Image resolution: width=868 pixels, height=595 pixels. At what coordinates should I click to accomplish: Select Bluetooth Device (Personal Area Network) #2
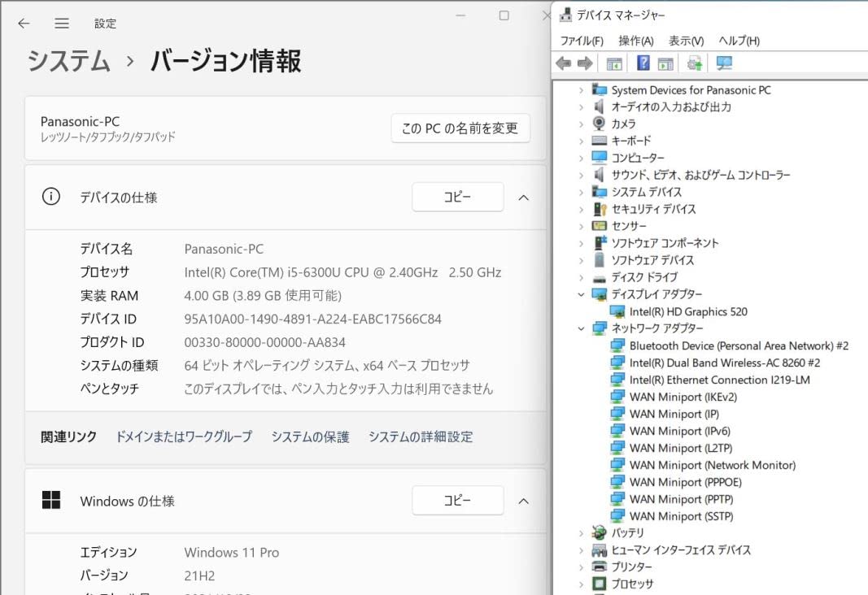point(739,346)
